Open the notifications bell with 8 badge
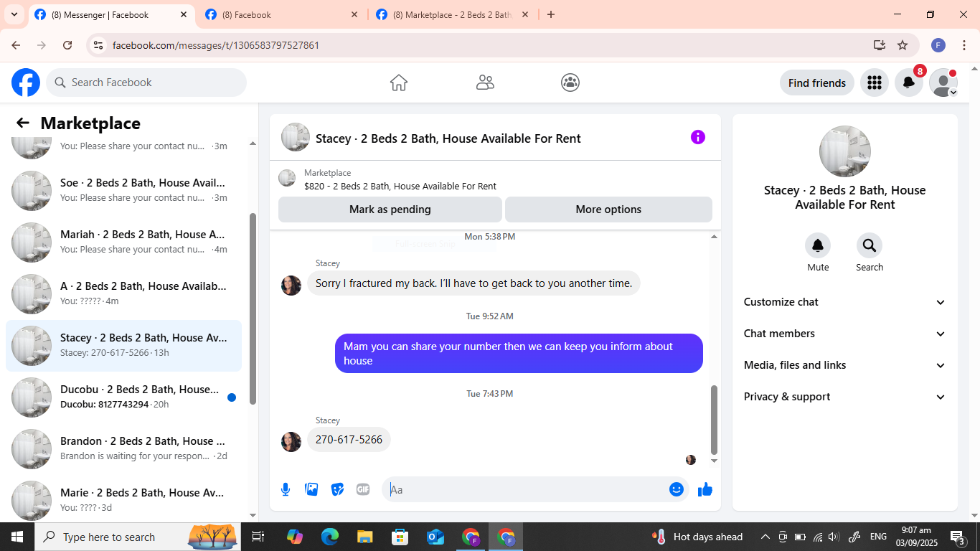This screenshot has height=551, width=980. 909,83
